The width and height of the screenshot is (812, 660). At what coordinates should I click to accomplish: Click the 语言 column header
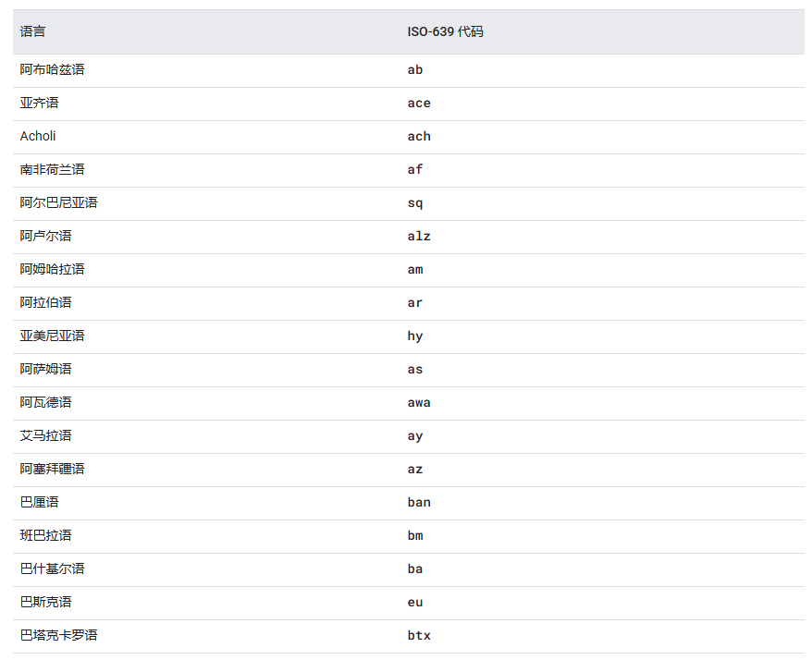pos(33,31)
